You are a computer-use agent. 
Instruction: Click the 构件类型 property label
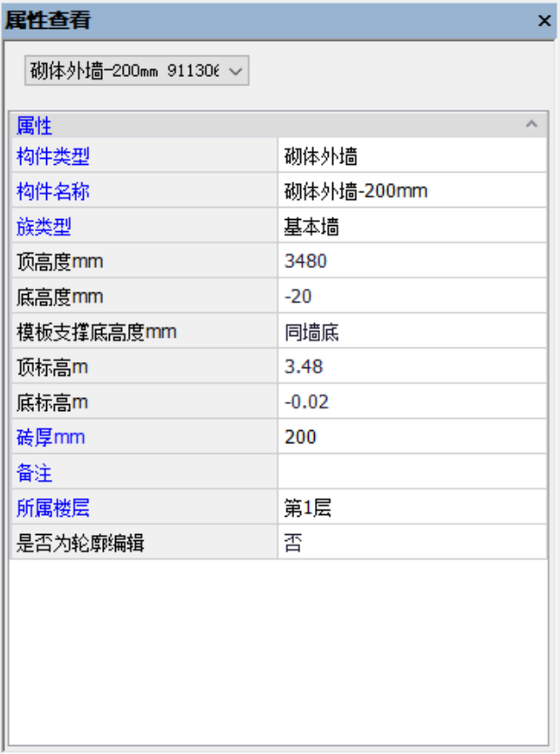(x=53, y=157)
